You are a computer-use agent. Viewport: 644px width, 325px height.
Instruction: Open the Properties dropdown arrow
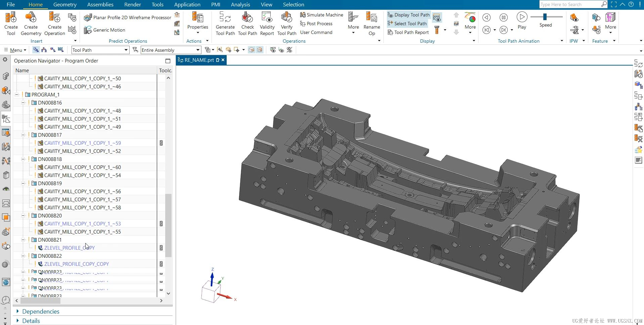(198, 33)
